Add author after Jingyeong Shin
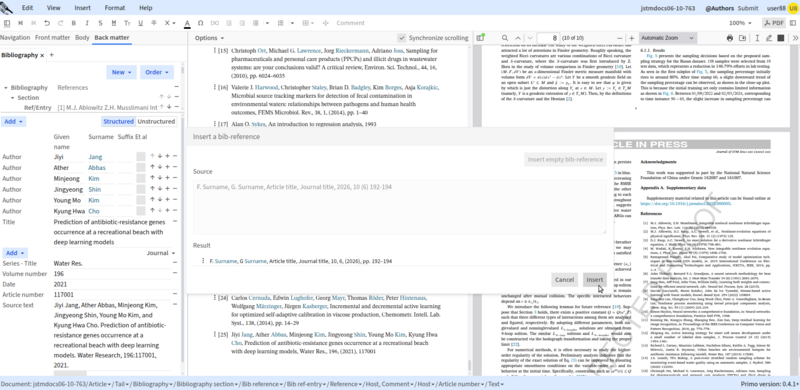The height and width of the screenshot is (390, 800). 167,188
